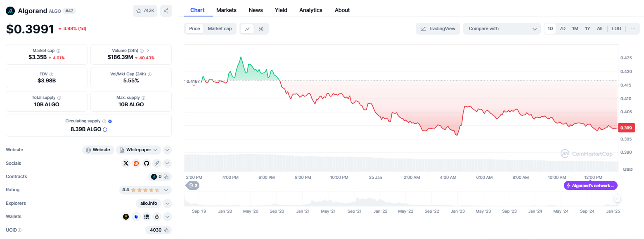Open Algorand's X (Twitter) social link

126,163
